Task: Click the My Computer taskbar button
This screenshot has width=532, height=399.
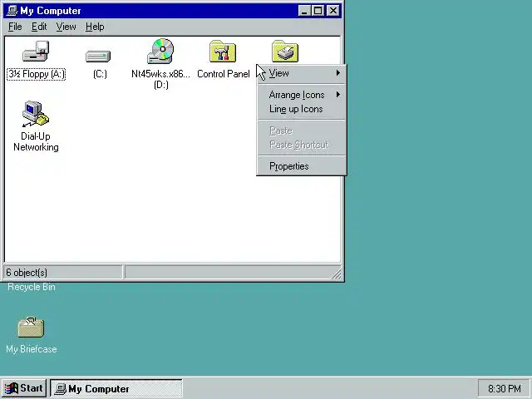Action: [x=116, y=388]
